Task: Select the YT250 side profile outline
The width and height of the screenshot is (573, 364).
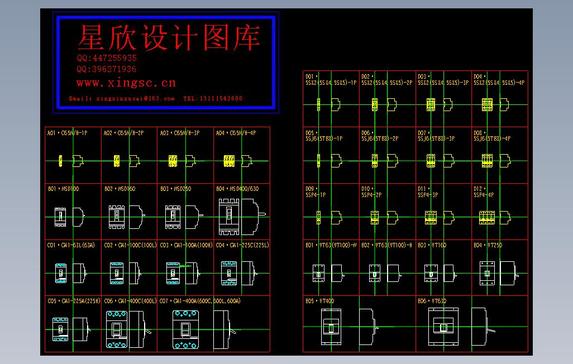Action: pos(509,273)
